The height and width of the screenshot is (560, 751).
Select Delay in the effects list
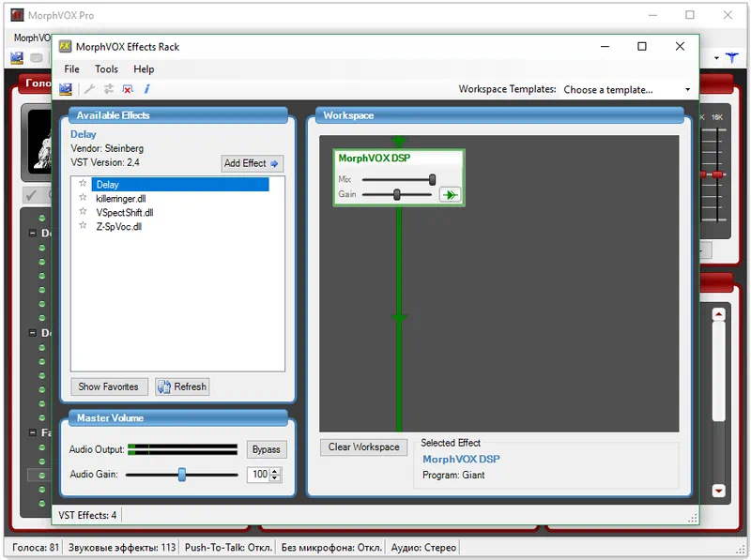(180, 184)
